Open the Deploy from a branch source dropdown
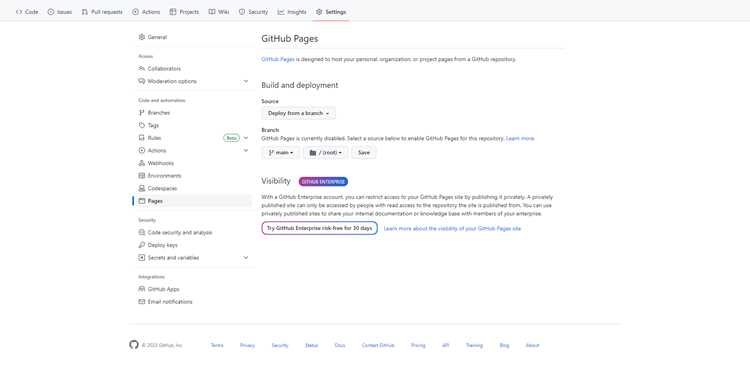This screenshot has width=750, height=369. pos(298,113)
